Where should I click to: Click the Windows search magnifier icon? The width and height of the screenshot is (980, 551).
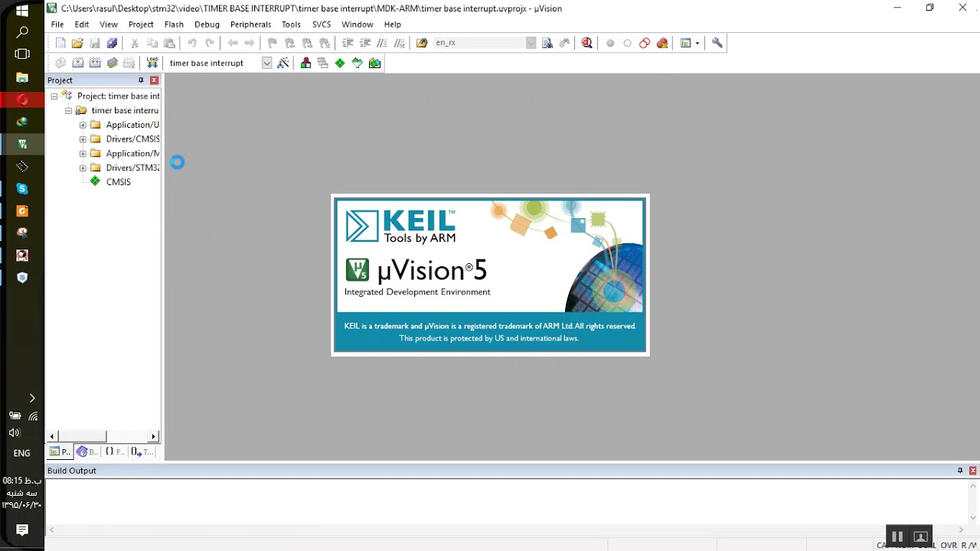pos(22,32)
